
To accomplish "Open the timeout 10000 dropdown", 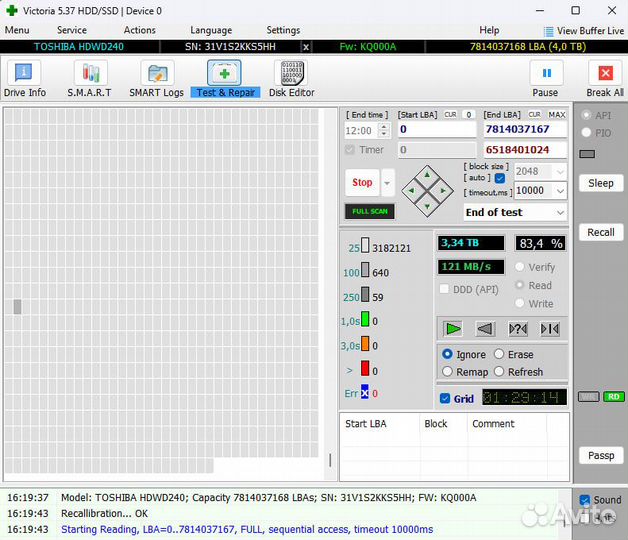I will click(x=560, y=191).
